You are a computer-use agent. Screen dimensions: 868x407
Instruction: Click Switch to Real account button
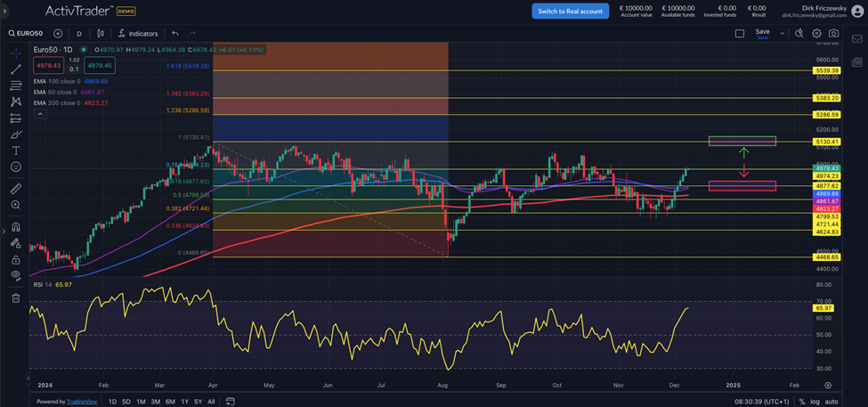570,11
